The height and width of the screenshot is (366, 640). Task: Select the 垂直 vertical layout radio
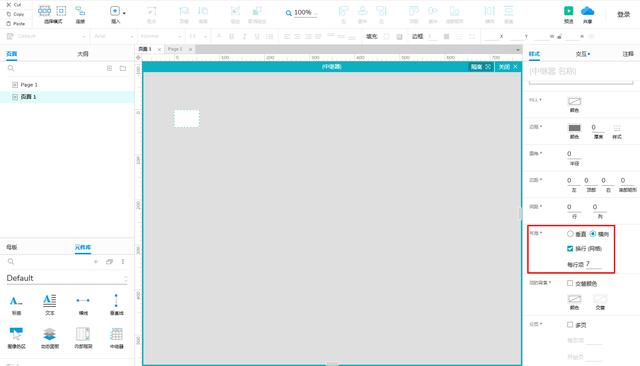(x=570, y=234)
